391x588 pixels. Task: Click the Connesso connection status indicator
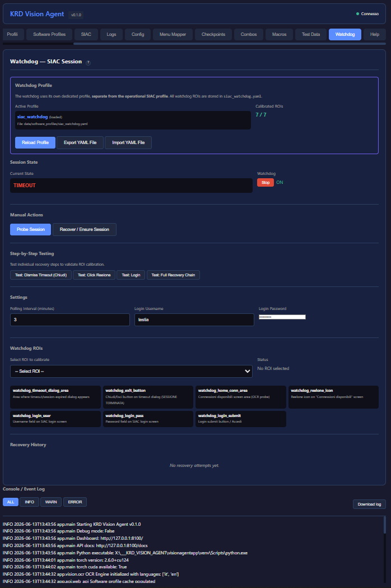coord(367,14)
